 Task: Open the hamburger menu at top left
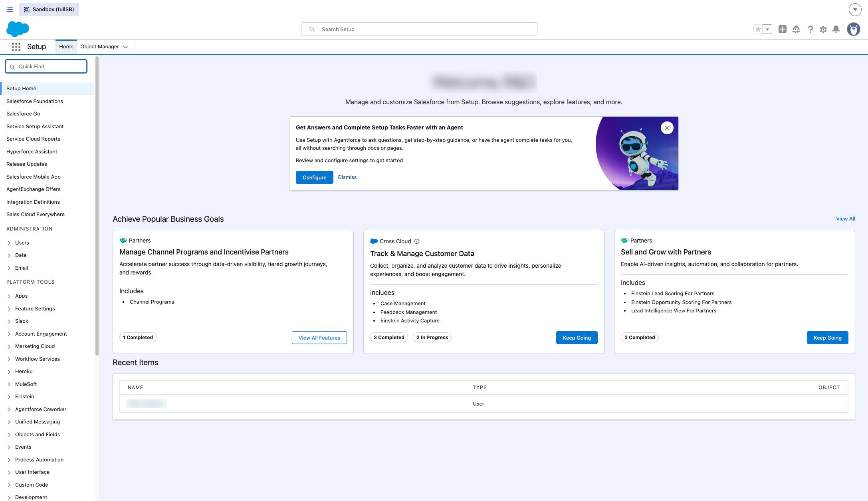coord(10,9)
